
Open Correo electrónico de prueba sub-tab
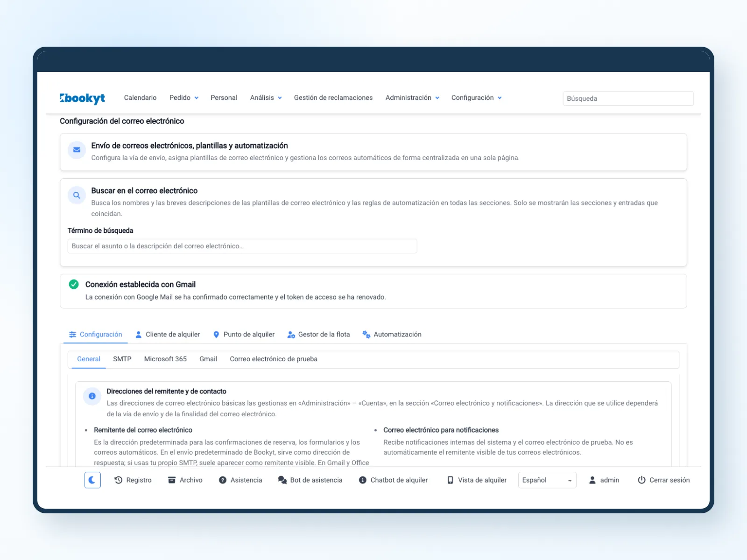click(x=274, y=359)
